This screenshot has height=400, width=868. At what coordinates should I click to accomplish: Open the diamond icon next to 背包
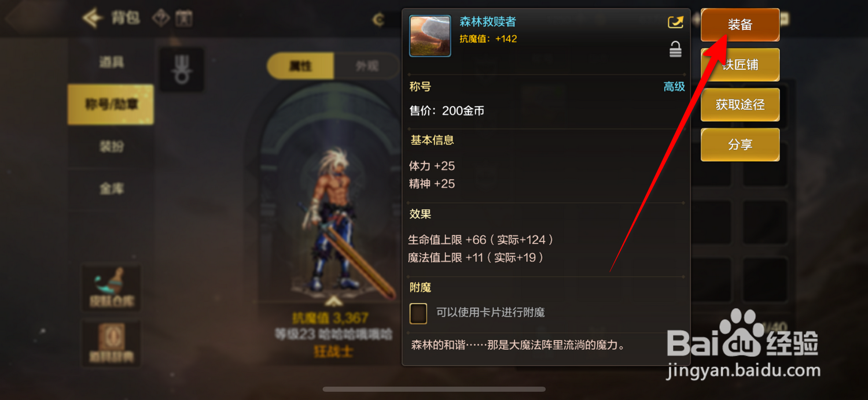tap(160, 18)
